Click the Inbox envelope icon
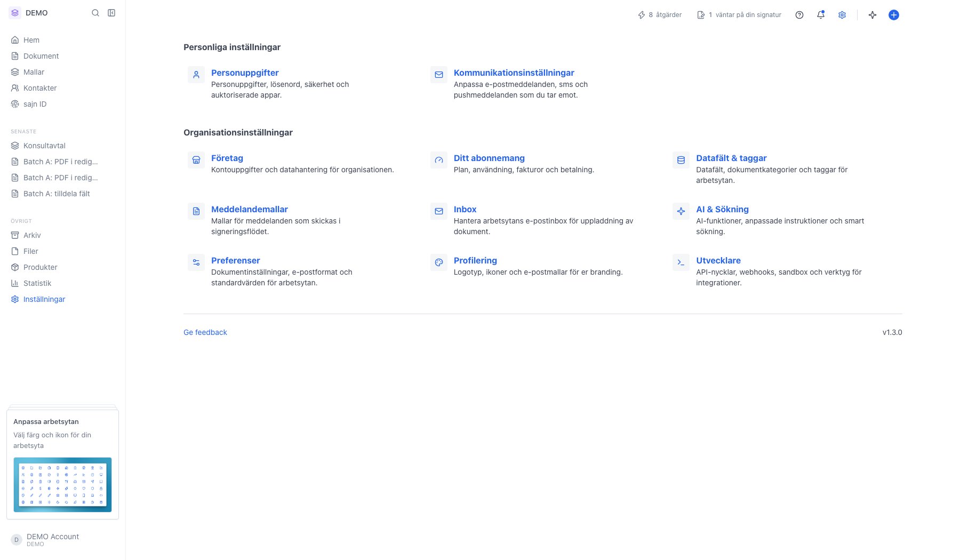960x560 pixels. click(439, 211)
